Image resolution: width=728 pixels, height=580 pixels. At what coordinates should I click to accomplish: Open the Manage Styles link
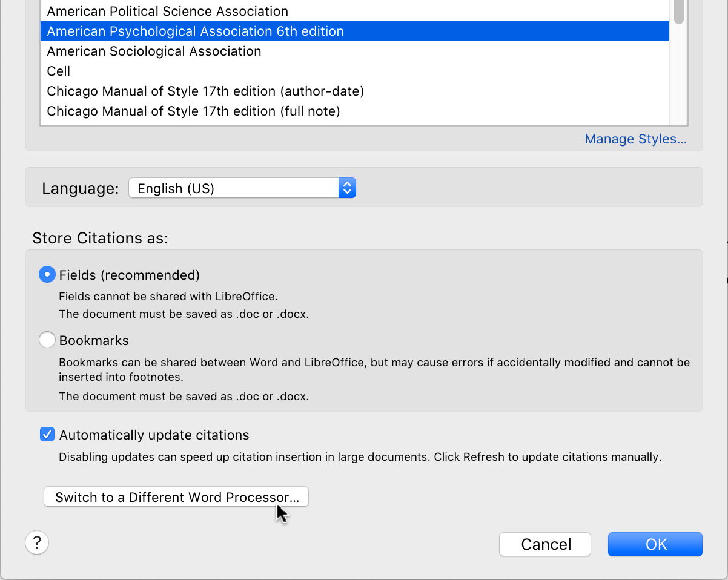pos(635,139)
